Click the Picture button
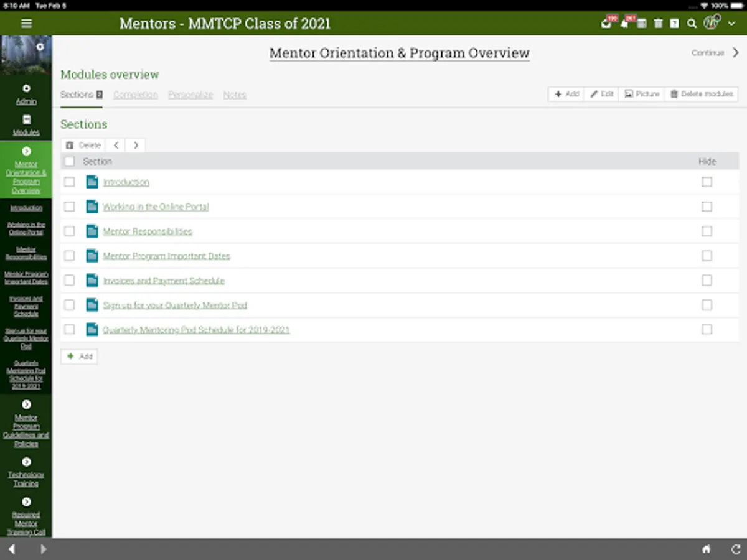 point(642,94)
